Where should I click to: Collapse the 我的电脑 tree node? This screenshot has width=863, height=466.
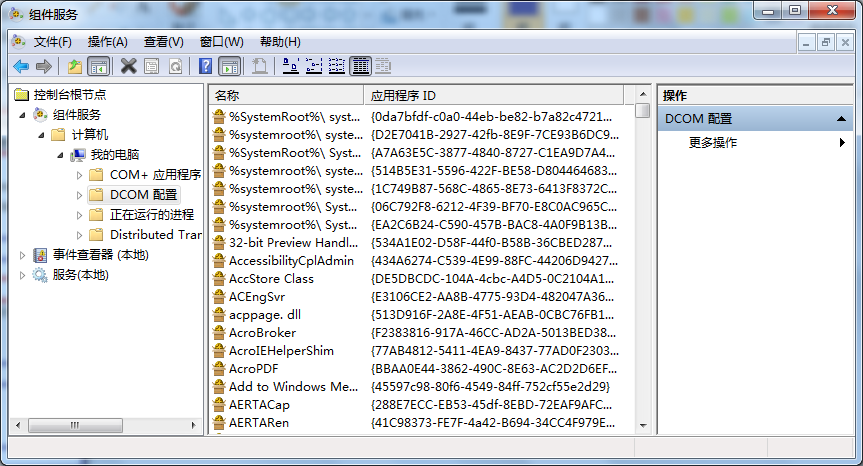point(61,155)
